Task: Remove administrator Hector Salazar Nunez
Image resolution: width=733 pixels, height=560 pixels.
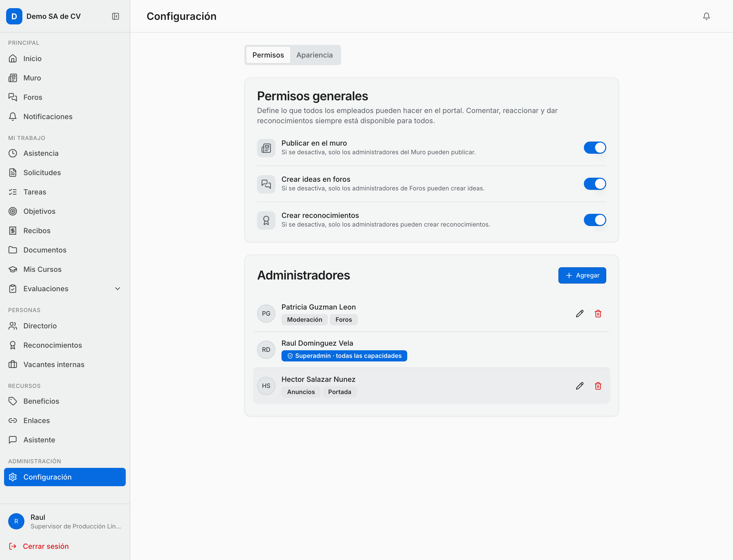Action: pyautogui.click(x=598, y=386)
